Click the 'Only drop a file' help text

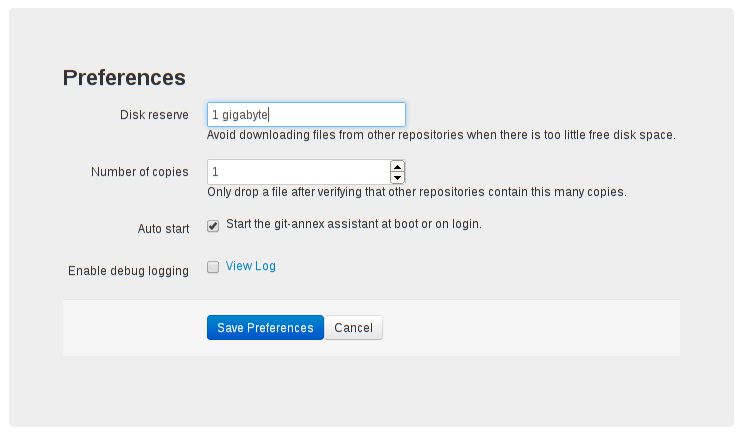tap(417, 192)
